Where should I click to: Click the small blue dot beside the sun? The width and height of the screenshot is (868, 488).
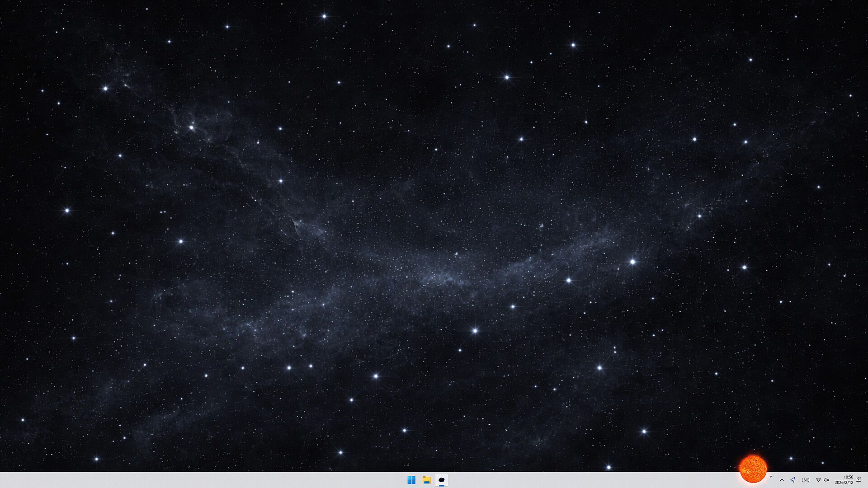pyautogui.click(x=771, y=477)
